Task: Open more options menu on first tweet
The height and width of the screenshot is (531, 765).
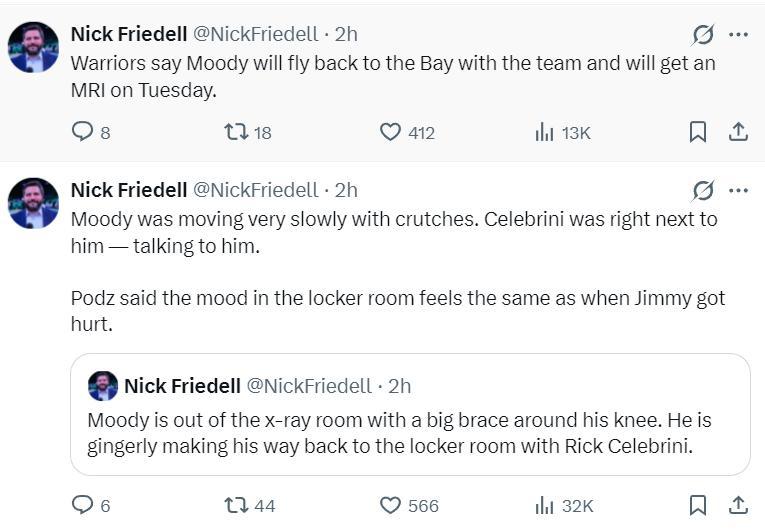Action: coord(738,35)
